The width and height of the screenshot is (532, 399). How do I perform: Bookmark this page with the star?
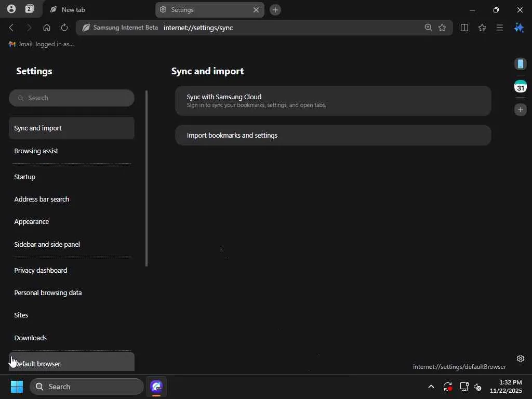coord(442,28)
